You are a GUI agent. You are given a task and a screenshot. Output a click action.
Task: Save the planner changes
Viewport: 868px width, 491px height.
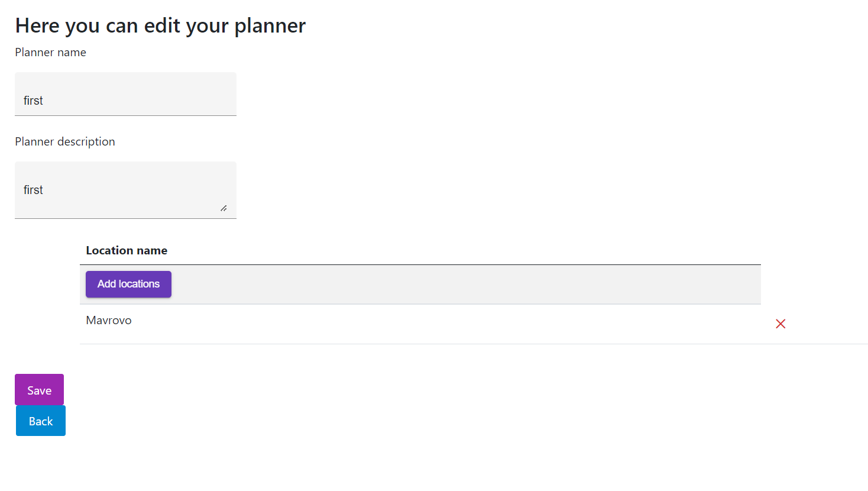point(39,390)
